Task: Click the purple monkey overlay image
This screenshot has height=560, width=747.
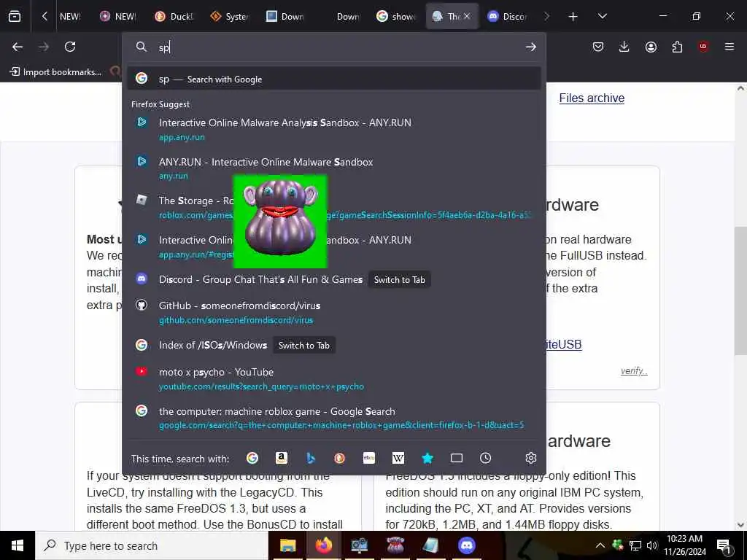Action: pyautogui.click(x=280, y=222)
